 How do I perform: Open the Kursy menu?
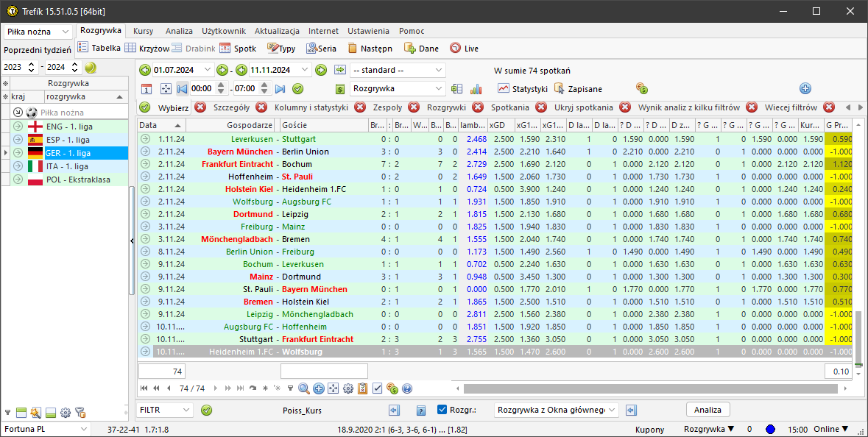(x=143, y=31)
